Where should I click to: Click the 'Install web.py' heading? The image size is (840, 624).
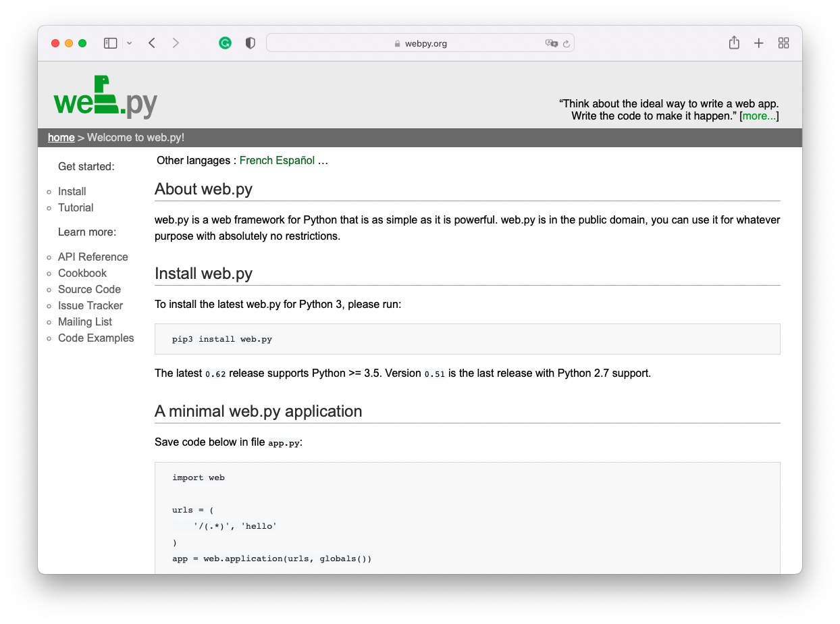tap(203, 274)
